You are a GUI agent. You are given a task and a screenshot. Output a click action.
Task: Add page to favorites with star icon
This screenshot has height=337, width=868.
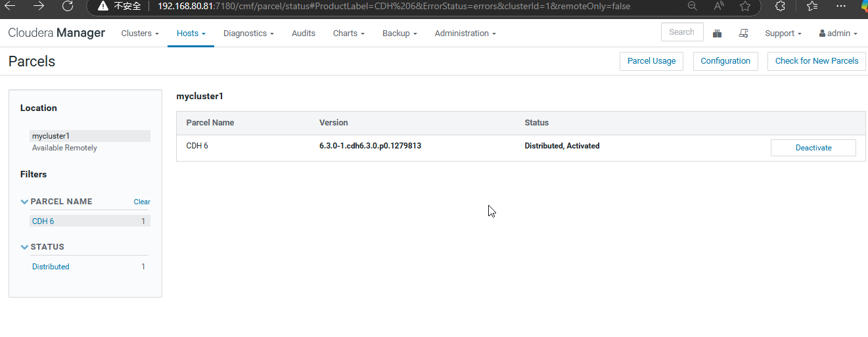[x=745, y=6]
